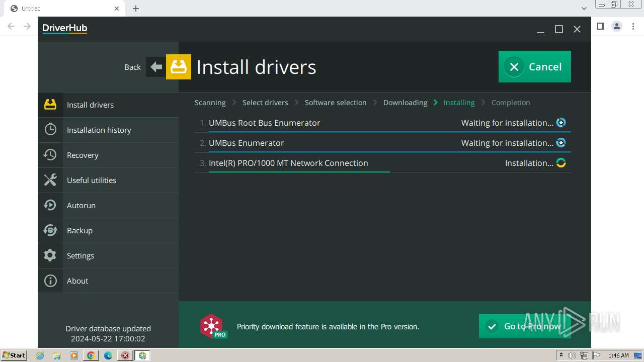Open the Recovery menu item
The height and width of the screenshot is (362, 644).
pos(108,155)
